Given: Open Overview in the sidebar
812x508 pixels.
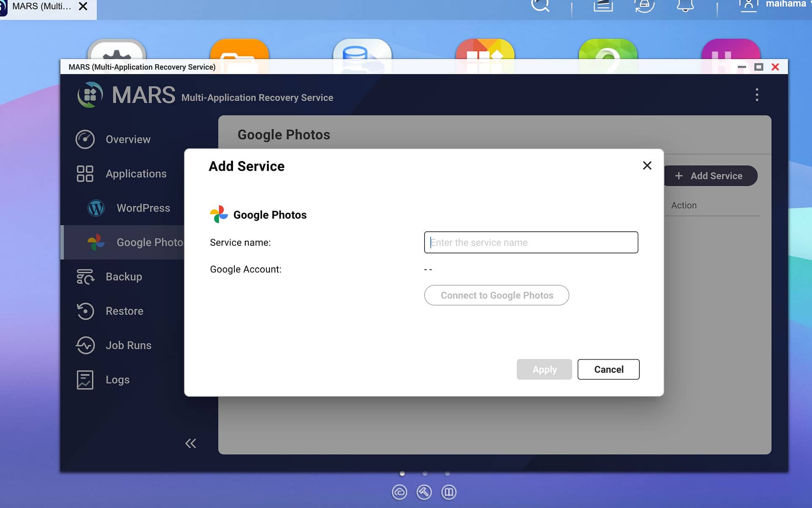Looking at the screenshot, I should click(x=128, y=139).
